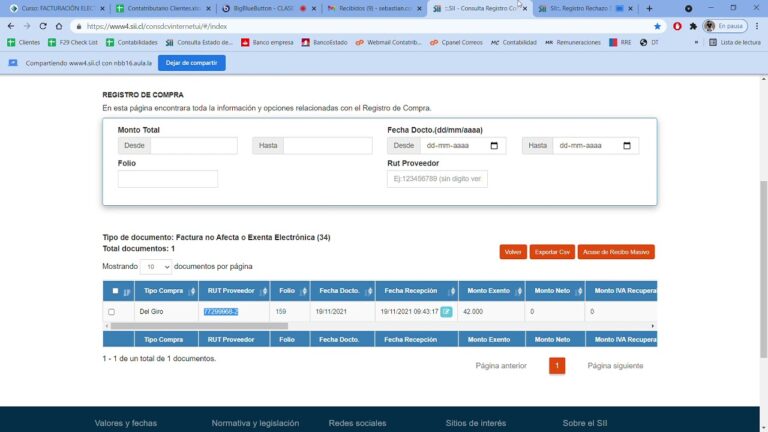768x432 pixels.
Task: Open the Banco empresa bookmark
Action: [267, 43]
